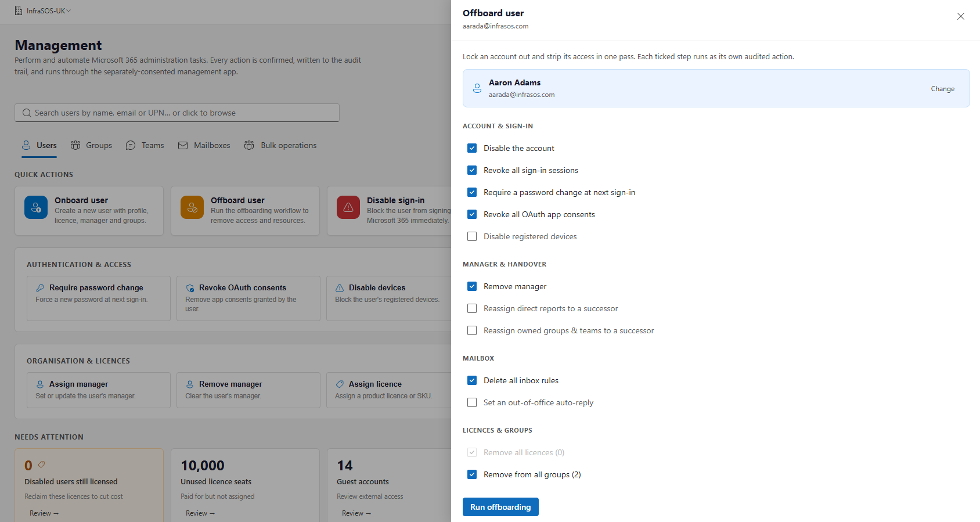Open the Mailboxes tab
The height and width of the screenshot is (522, 980).
tap(204, 145)
